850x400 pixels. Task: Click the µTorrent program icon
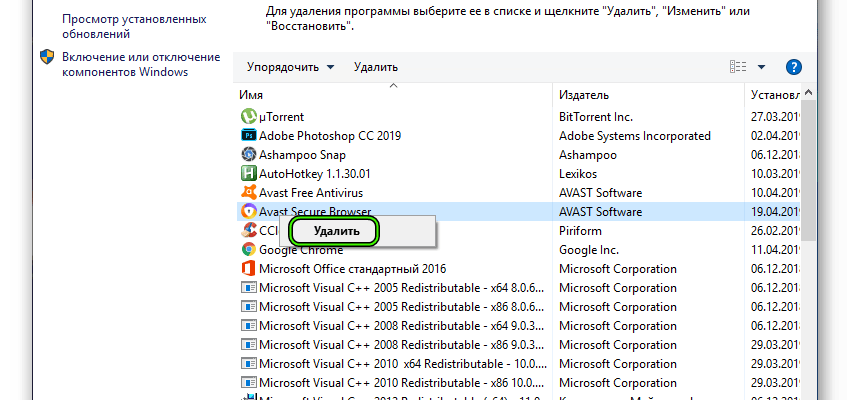pos(249,117)
